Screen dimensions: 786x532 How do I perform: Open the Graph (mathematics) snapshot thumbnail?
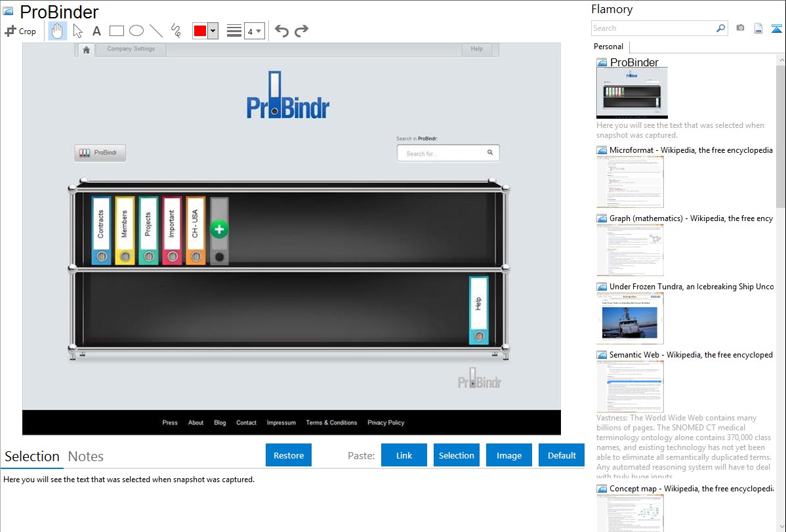point(630,250)
